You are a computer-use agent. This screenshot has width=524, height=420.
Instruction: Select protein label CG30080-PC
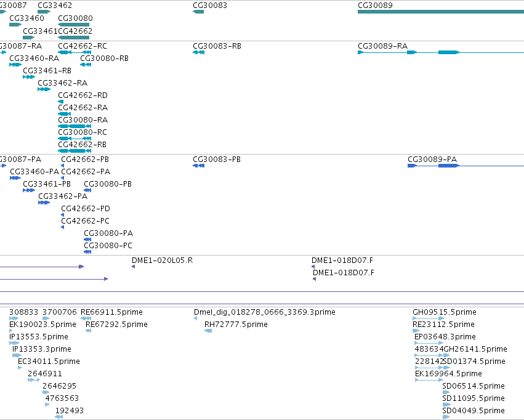tap(108, 246)
